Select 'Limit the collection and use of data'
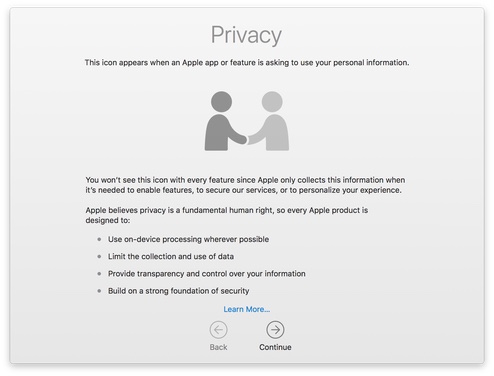Viewport: 494px width, 376px height. tap(171, 256)
